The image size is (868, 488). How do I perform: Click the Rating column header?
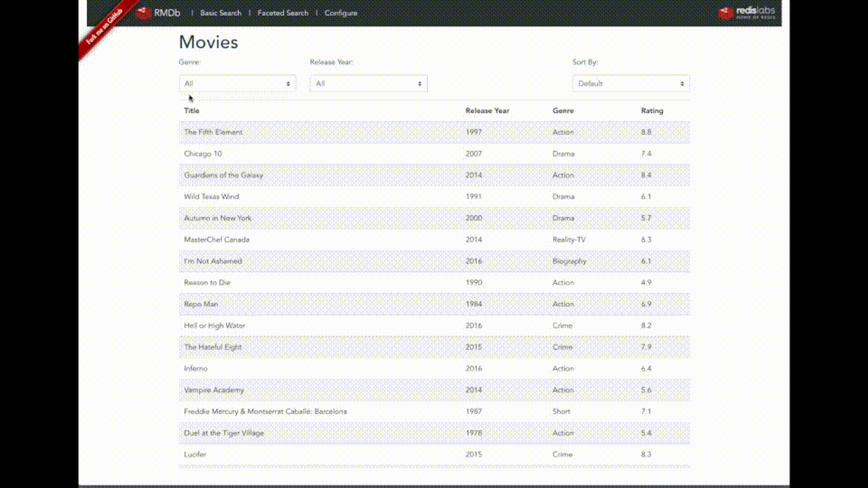pyautogui.click(x=652, y=111)
